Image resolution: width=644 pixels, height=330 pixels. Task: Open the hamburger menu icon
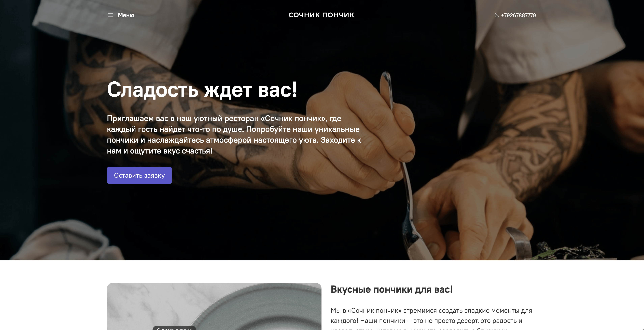click(x=110, y=15)
